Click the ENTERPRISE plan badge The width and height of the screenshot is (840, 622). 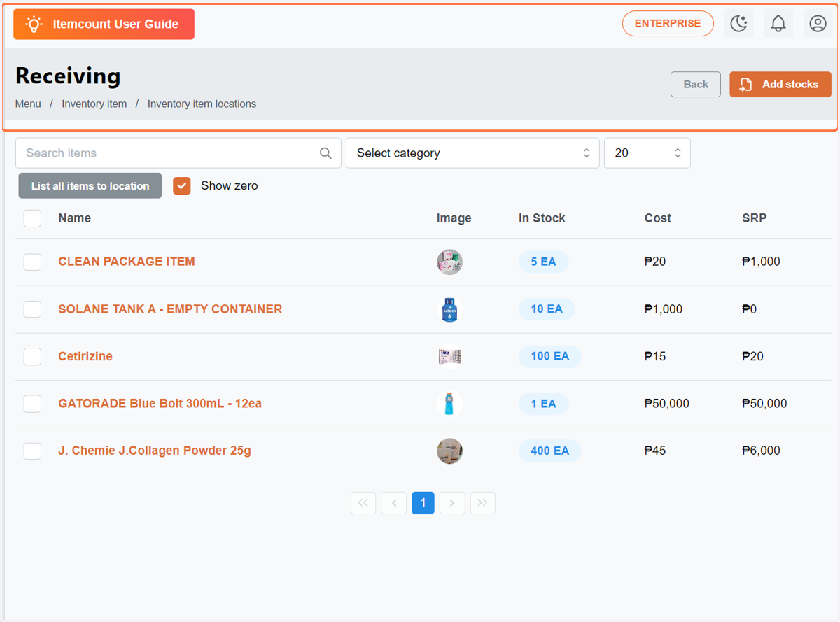coord(668,24)
